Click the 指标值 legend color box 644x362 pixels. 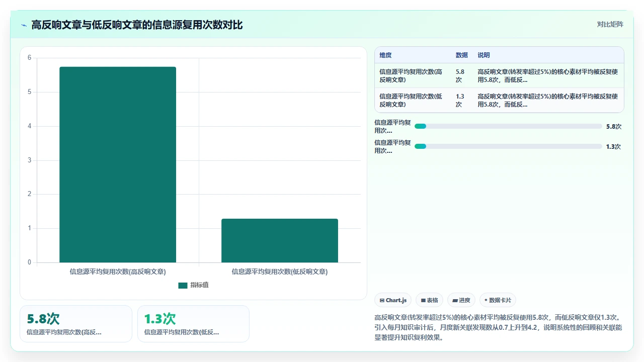coord(183,285)
